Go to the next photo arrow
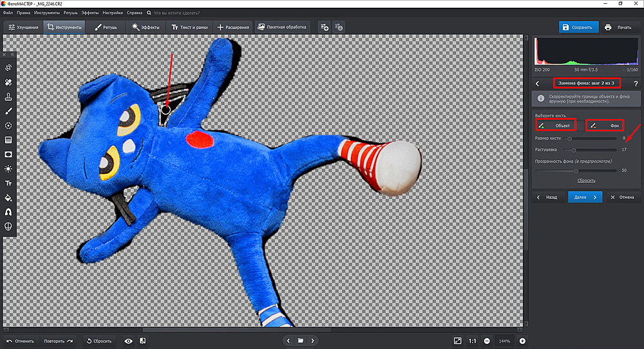 (x=314, y=341)
